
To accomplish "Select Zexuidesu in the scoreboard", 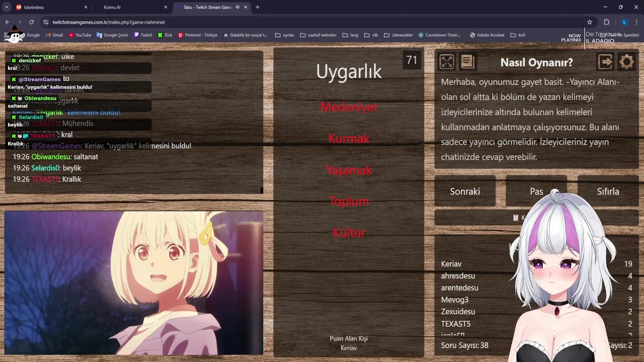I will point(458,312).
